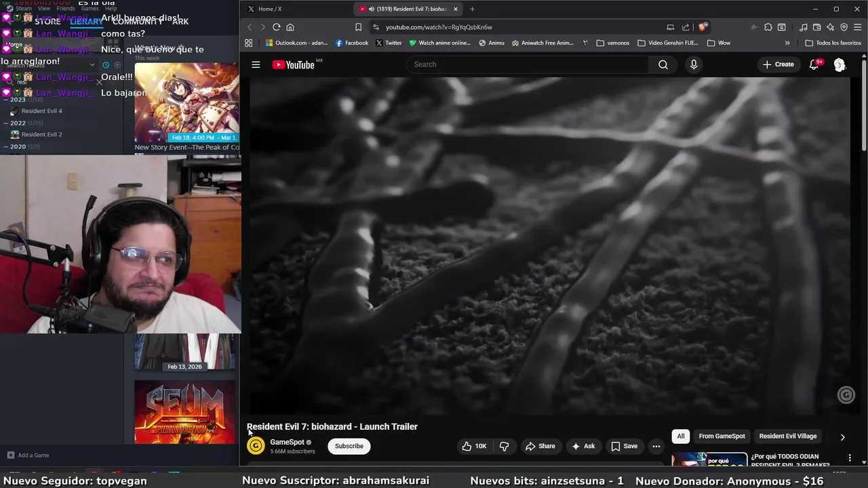
Task: Click the YouTube Create button
Action: [778, 64]
